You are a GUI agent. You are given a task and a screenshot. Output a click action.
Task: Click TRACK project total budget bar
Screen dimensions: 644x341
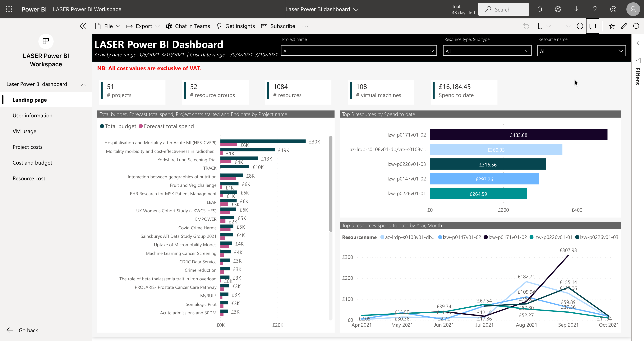[x=235, y=167]
